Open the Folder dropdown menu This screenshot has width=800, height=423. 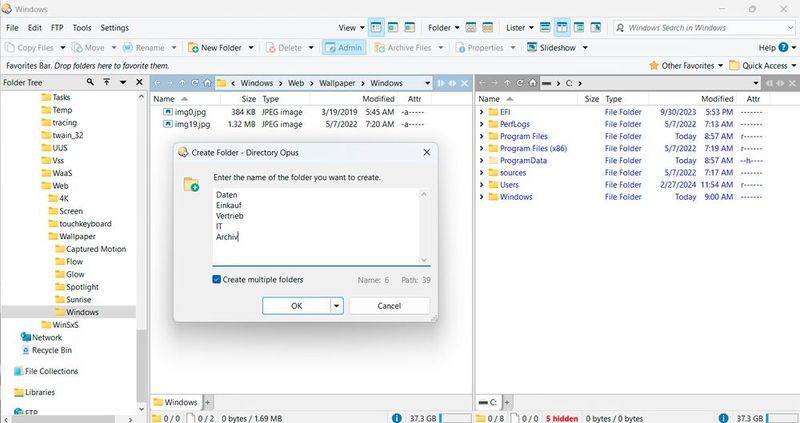coord(443,28)
